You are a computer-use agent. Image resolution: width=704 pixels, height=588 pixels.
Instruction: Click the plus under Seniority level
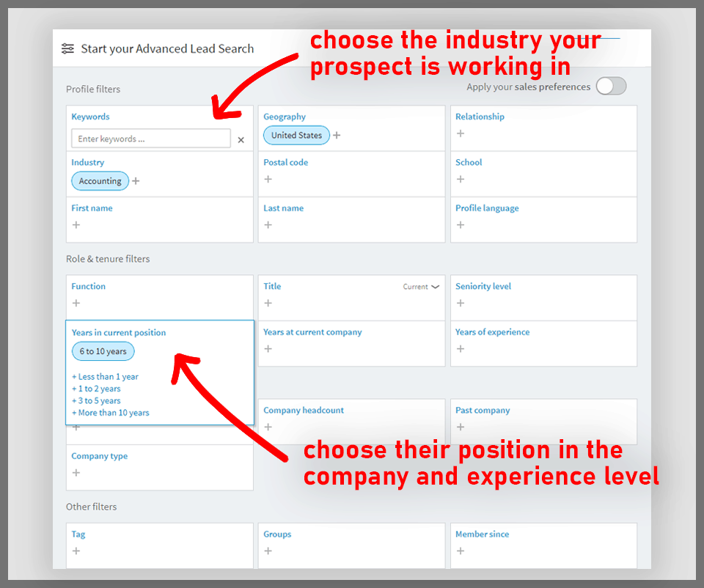coord(460,303)
